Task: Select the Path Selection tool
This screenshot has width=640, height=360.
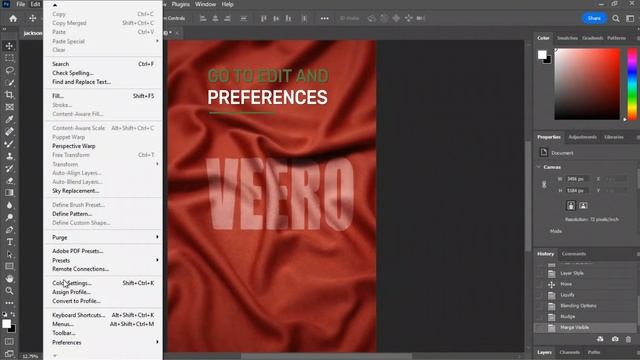Action: pyautogui.click(x=9, y=254)
